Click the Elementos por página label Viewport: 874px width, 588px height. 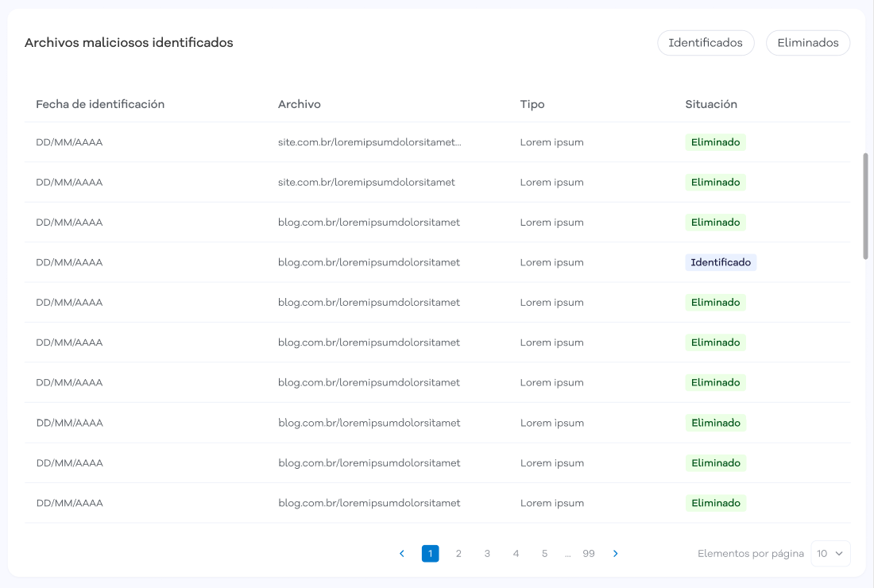point(751,554)
